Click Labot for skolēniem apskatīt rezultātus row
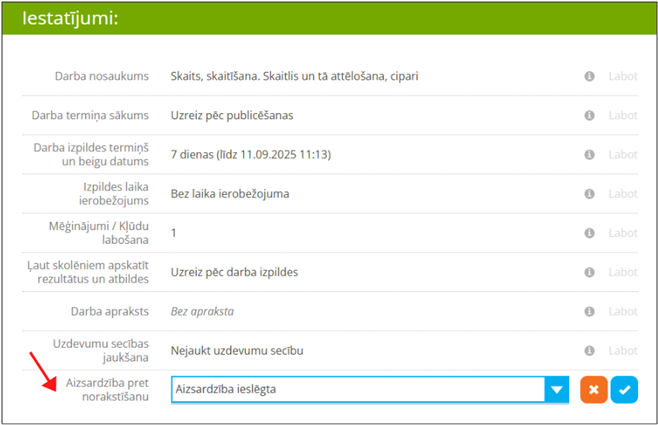658x425 pixels. 622,272
